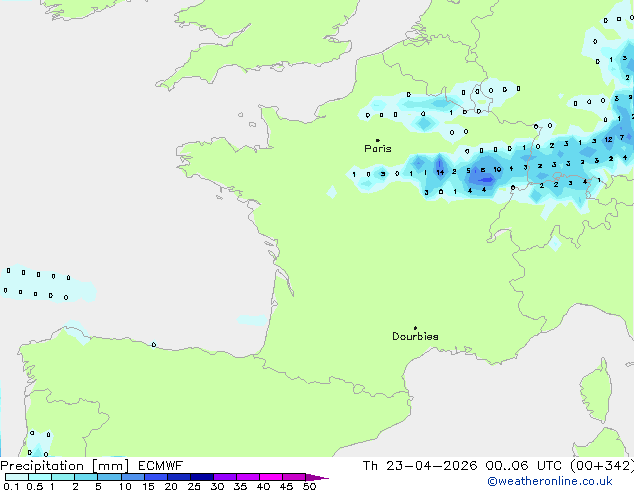
Task: Open the weatheronline.co.uk link
Action: (x=550, y=481)
